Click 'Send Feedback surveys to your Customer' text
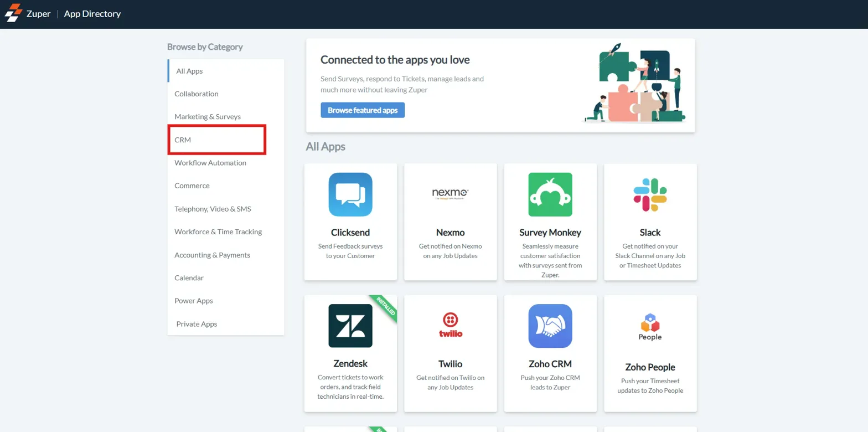 tap(350, 251)
